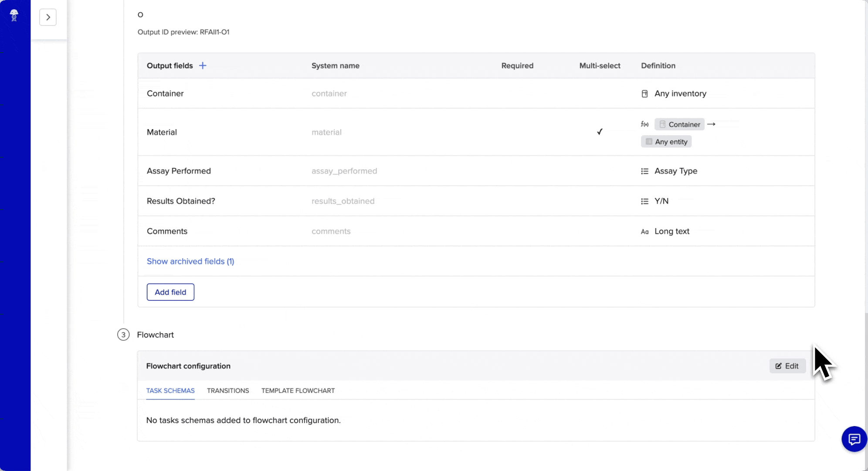This screenshot has width=868, height=471.
Task: Open the chat support bubble
Action: click(x=854, y=439)
